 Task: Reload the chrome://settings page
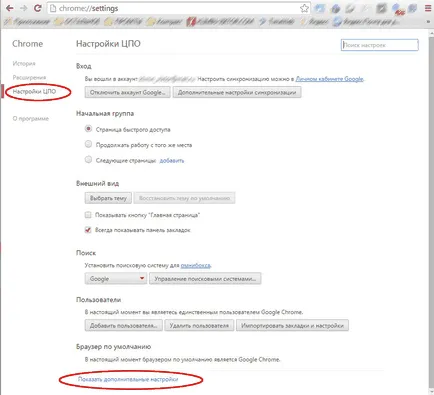[x=38, y=8]
